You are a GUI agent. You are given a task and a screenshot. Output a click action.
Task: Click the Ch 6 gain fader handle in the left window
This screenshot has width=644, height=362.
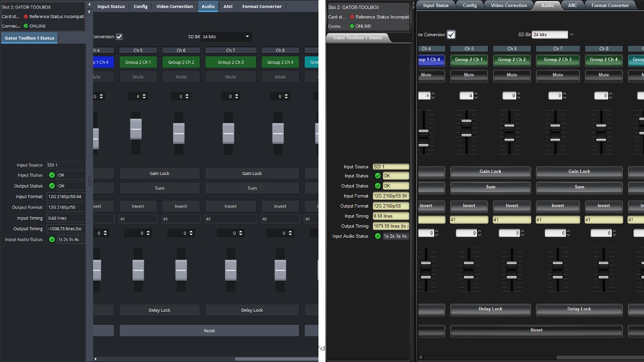pos(179,133)
